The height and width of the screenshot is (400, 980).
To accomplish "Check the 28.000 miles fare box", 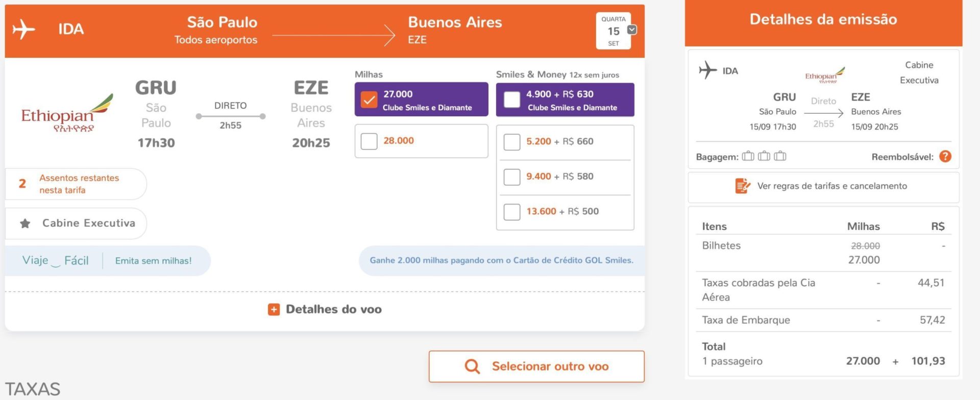I will click(x=369, y=141).
